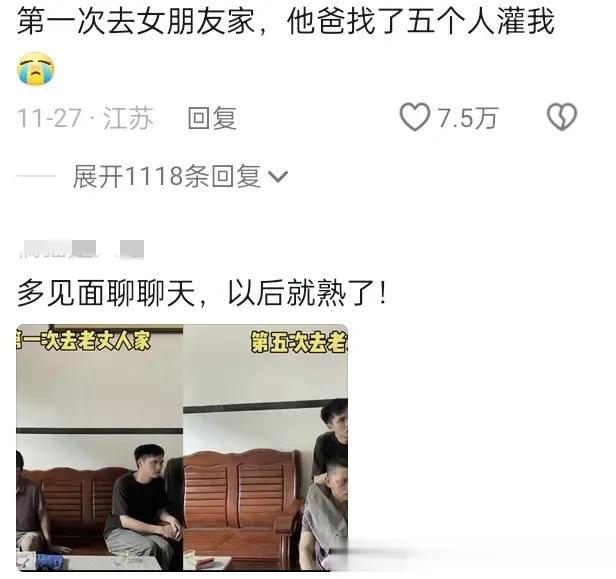Tap the broken heart dislike icon

pyautogui.click(x=562, y=117)
